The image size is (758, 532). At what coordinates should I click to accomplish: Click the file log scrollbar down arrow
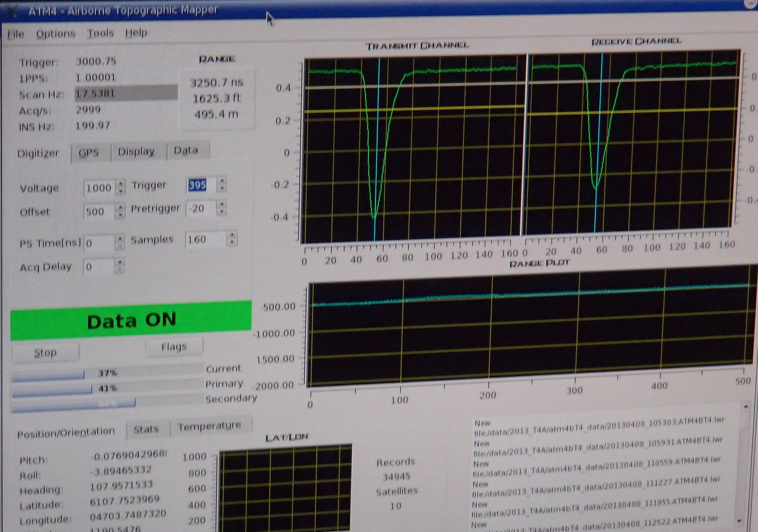coord(739,521)
